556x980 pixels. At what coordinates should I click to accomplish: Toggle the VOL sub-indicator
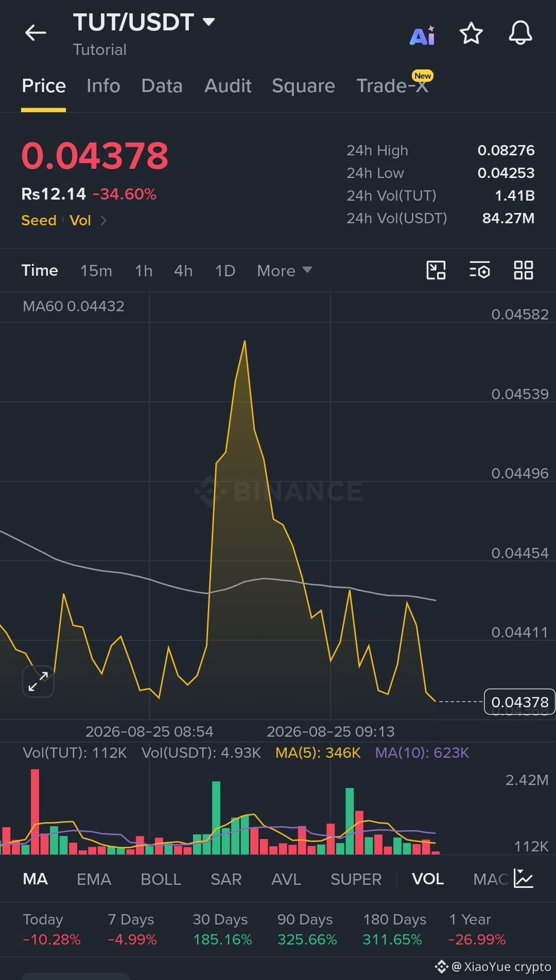428,879
